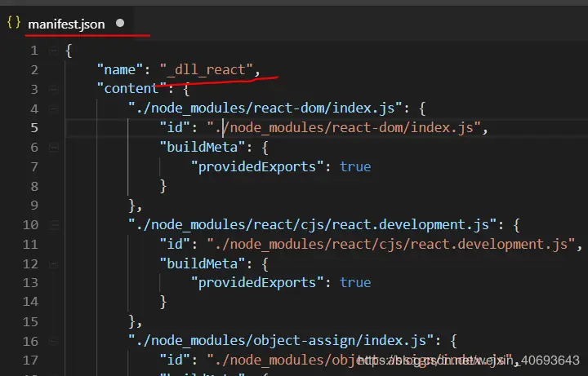Click the "./node_modules/react-dom/index.js" key on line 4
Screen dimensions: 588x376
(265, 108)
